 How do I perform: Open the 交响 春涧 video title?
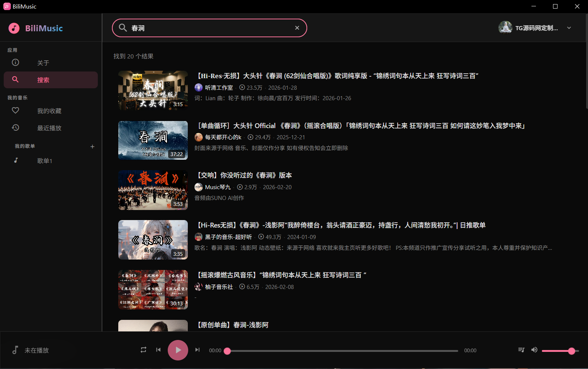[x=245, y=175]
